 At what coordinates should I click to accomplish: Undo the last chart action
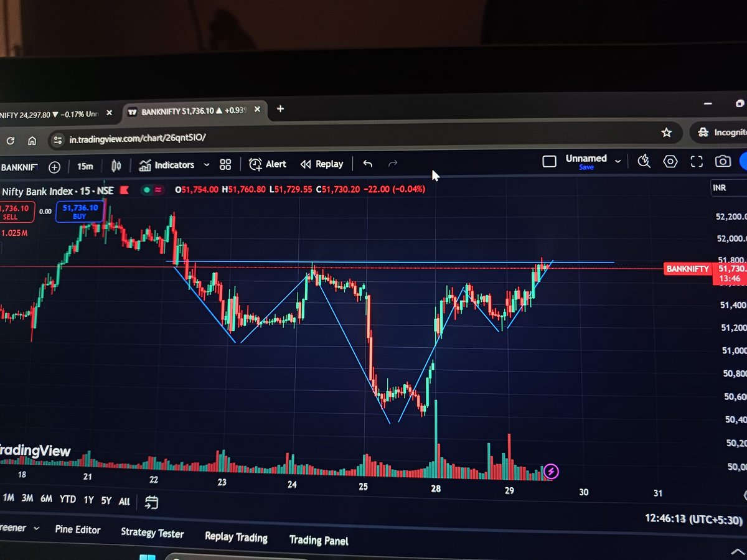click(368, 164)
